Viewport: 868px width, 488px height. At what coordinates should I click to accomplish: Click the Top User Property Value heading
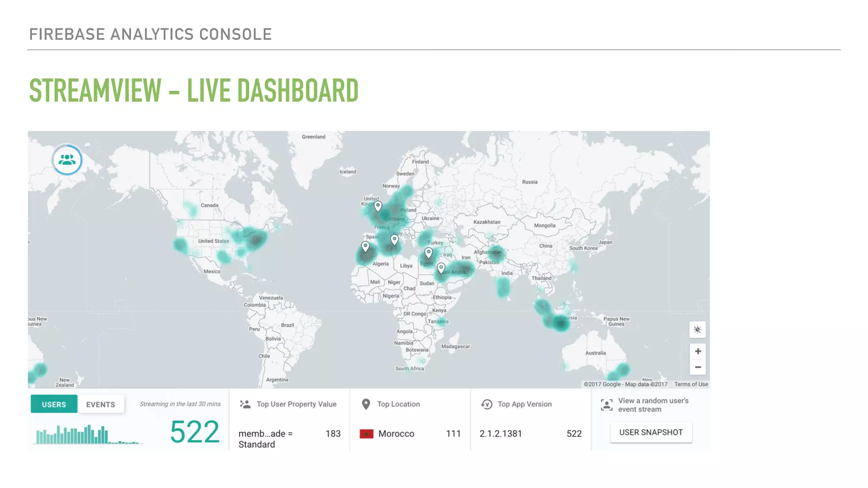[x=297, y=404]
